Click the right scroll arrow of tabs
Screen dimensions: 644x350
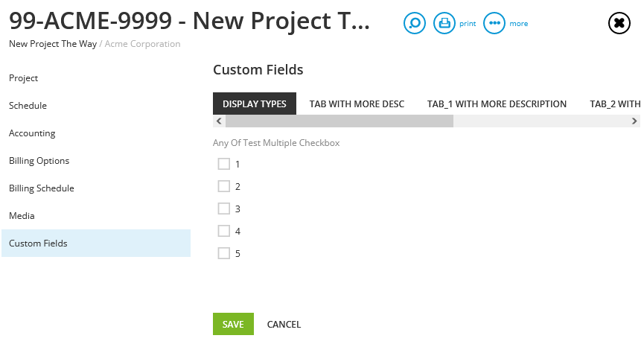[x=634, y=121]
